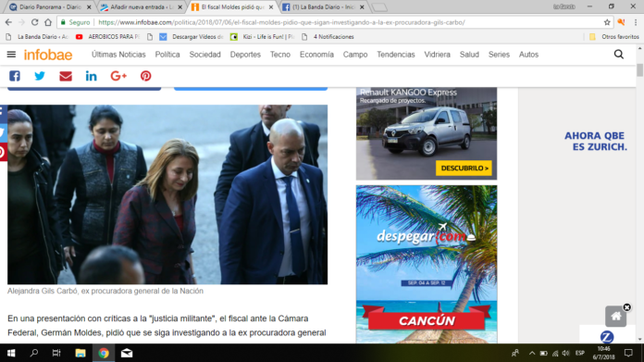The image size is (644, 362).
Task: Show hidden system tray icons chevron
Action: click(532, 353)
